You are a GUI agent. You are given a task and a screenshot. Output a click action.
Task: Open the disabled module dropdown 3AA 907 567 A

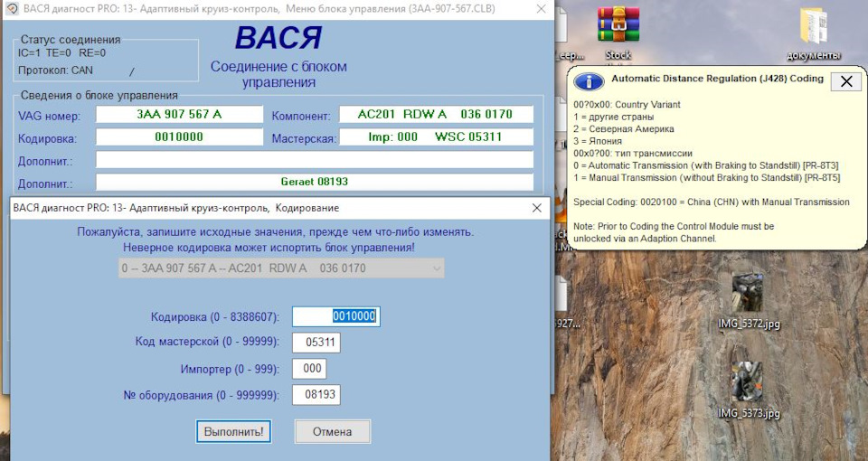[x=281, y=268]
